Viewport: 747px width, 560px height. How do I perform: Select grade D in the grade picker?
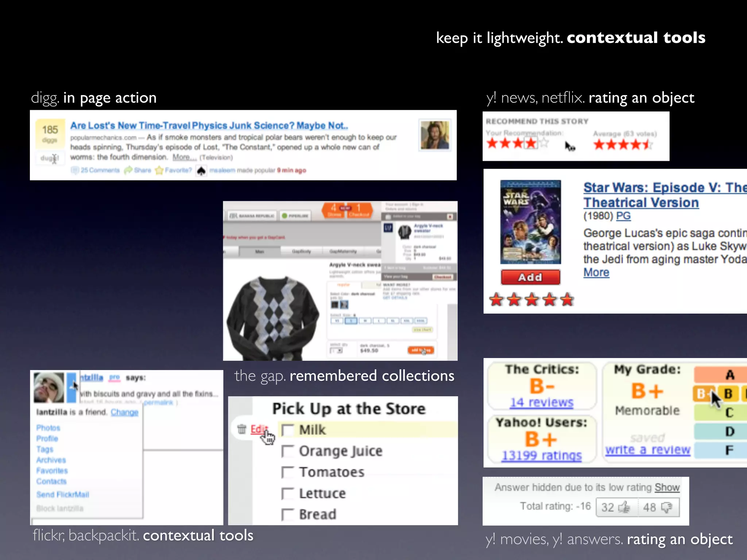point(721,432)
